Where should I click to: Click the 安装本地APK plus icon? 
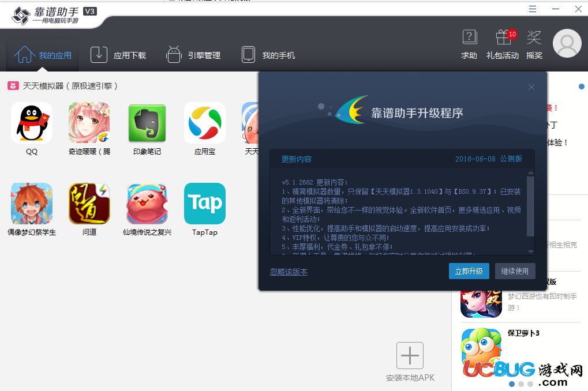coord(410,355)
